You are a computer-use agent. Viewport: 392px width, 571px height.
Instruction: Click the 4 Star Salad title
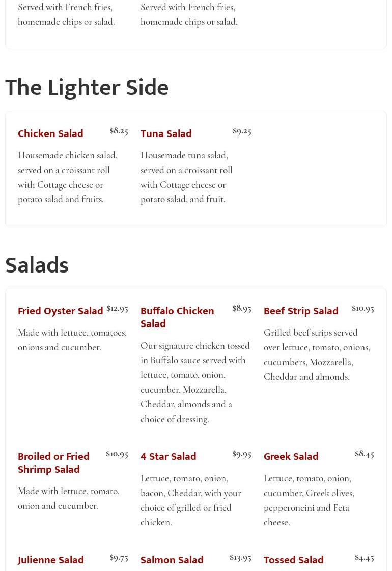169,457
